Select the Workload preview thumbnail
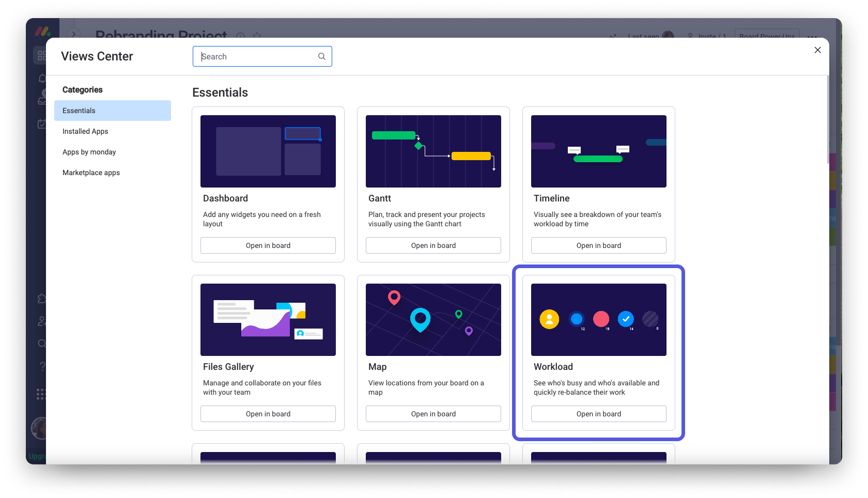Image resolution: width=868 pixels, height=498 pixels. pos(599,320)
